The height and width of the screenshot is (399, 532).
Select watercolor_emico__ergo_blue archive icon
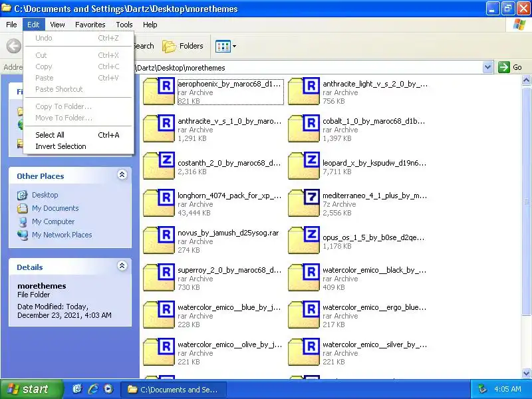(x=304, y=315)
